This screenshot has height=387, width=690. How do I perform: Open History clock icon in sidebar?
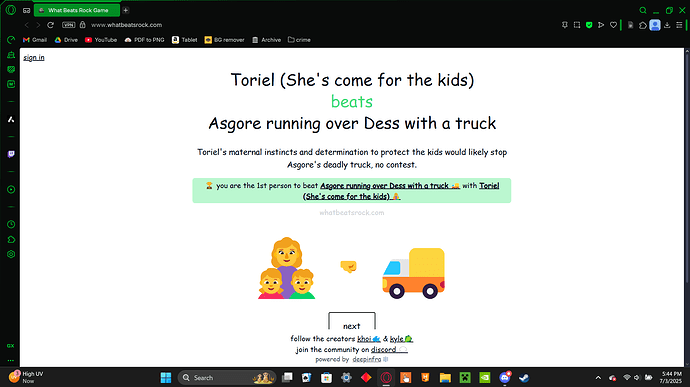click(x=11, y=225)
